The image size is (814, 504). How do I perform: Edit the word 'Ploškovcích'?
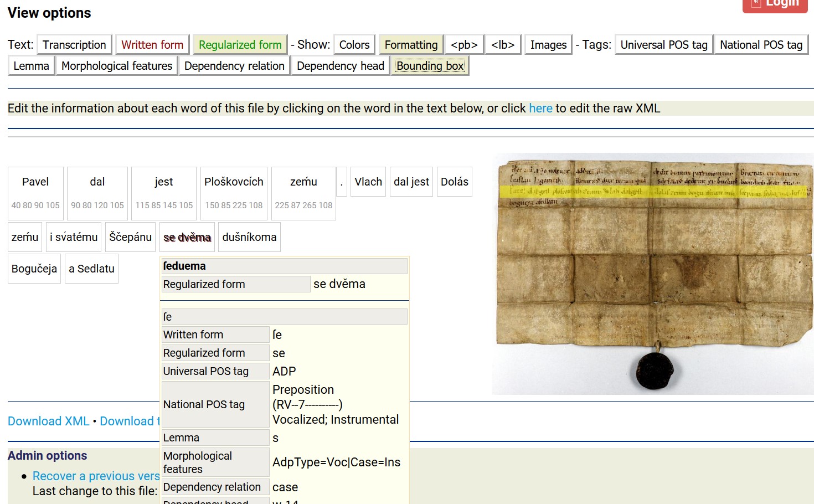pyautogui.click(x=234, y=193)
